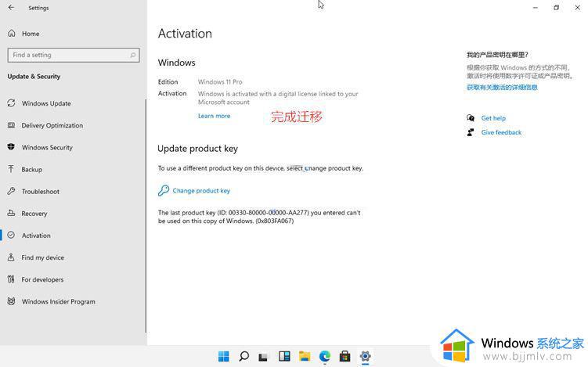The image size is (588, 367).
Task: Open the Start menu from the taskbar
Action: (223, 356)
